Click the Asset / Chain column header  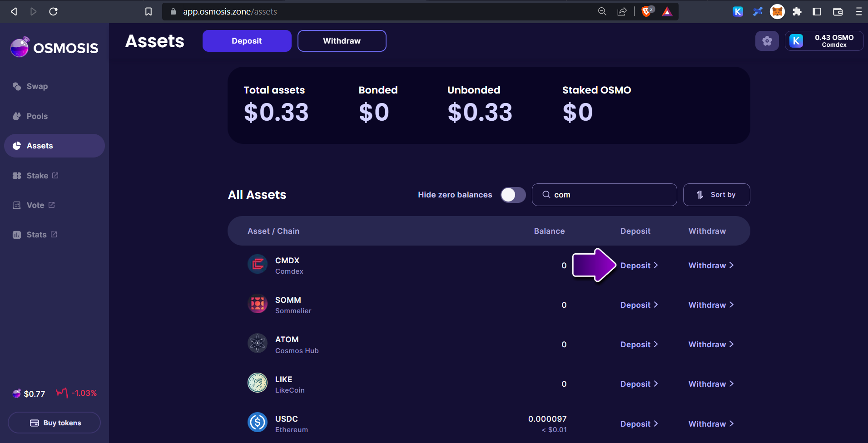click(x=273, y=231)
